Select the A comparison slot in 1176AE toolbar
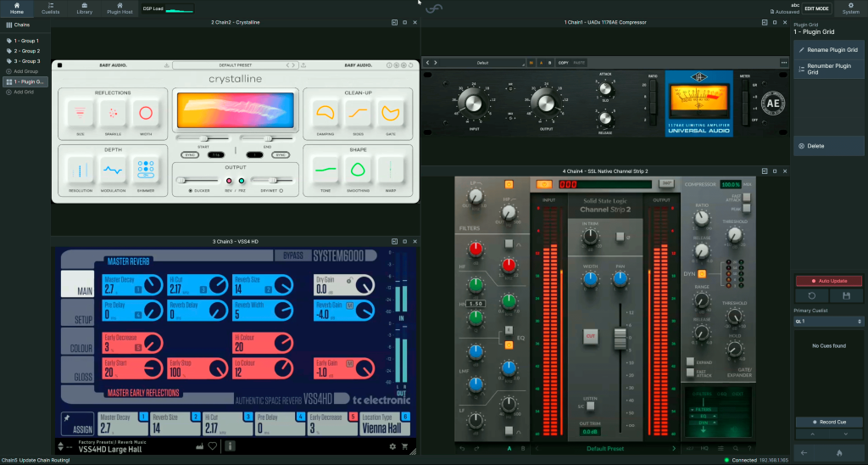Image resolution: width=868 pixels, height=465 pixels. pos(541,63)
